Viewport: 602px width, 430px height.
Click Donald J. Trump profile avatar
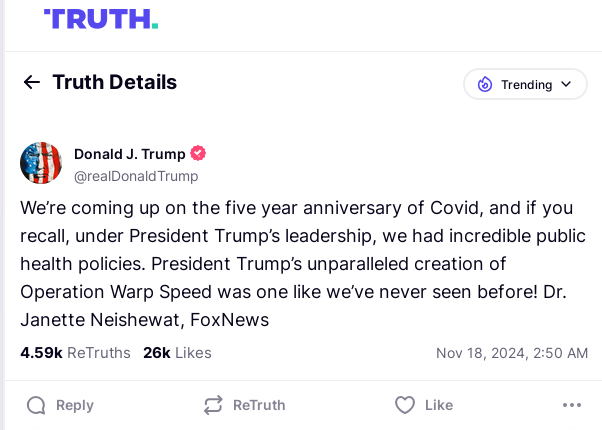click(x=41, y=163)
